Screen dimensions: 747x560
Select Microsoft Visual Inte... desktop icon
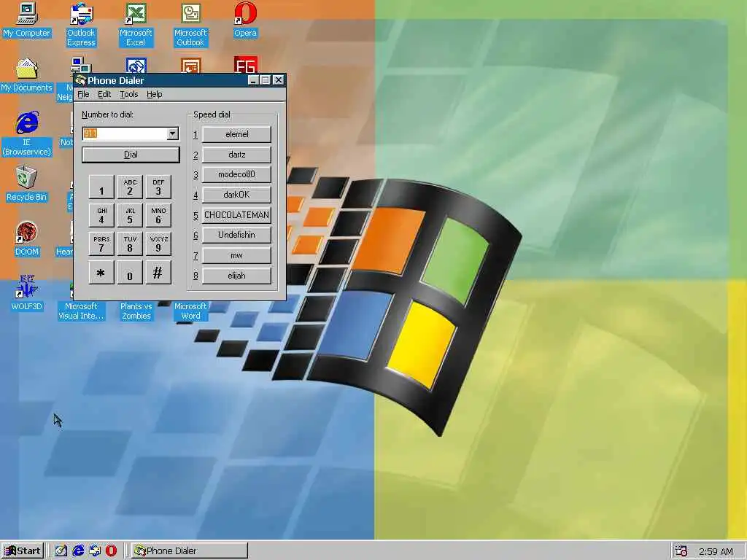pos(81,311)
